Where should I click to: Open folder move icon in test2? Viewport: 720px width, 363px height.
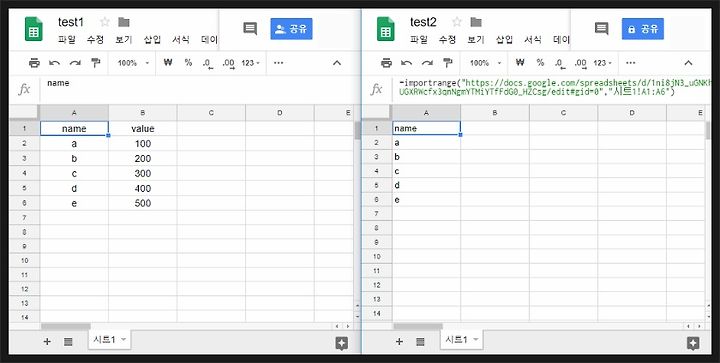476,22
